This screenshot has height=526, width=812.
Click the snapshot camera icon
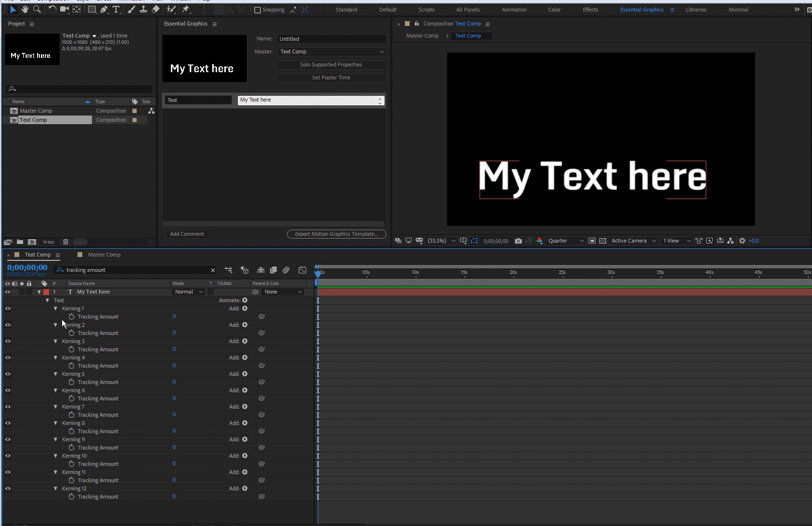518,241
